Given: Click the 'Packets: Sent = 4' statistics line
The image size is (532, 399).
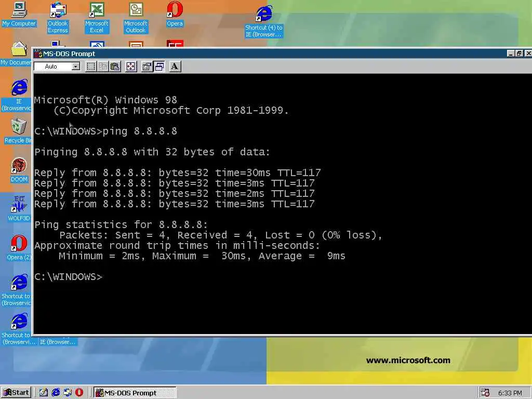Looking at the screenshot, I should tap(220, 235).
